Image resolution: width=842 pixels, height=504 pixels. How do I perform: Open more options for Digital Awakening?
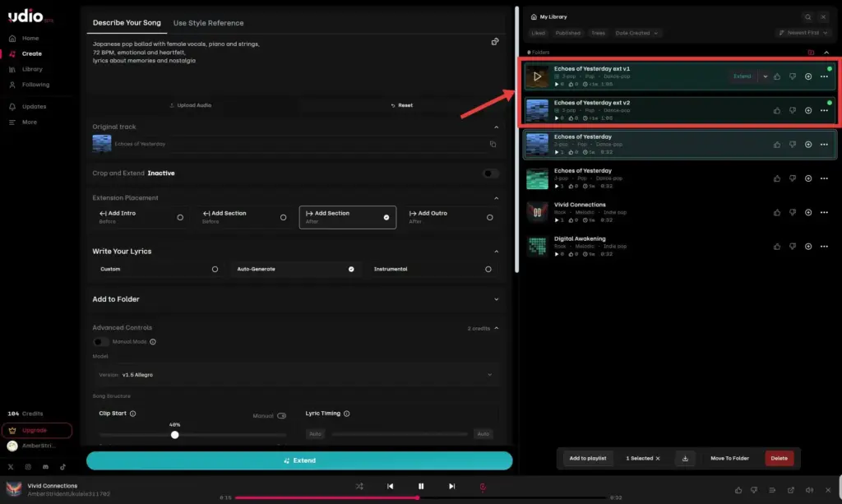tap(824, 247)
